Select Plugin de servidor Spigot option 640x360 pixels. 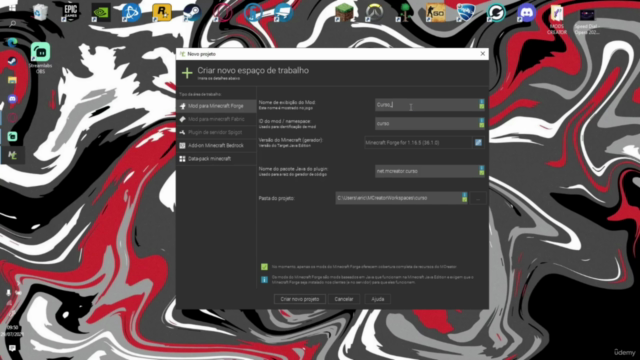[x=217, y=132]
